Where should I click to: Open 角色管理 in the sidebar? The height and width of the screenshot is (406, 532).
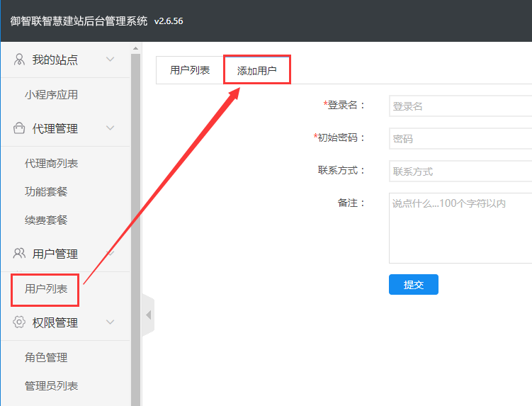click(x=46, y=357)
